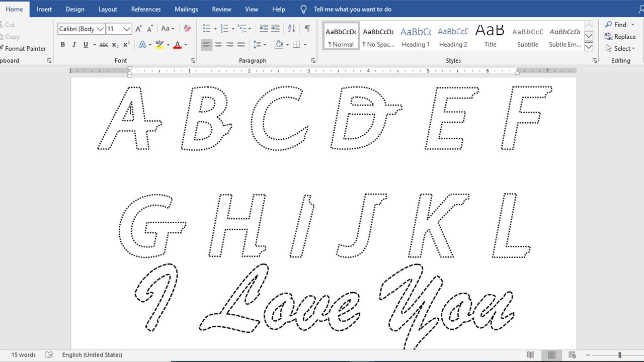The height and width of the screenshot is (362, 644).
Task: Align text to the left
Action: (207, 45)
